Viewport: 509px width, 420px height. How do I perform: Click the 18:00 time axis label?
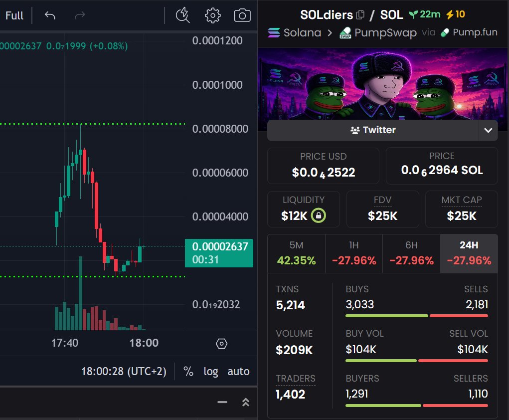[144, 343]
